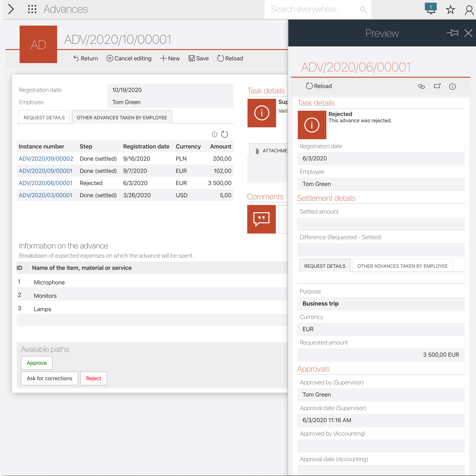The width and height of the screenshot is (476, 476).
Task: Switch to Request Details tab
Action: tap(44, 118)
